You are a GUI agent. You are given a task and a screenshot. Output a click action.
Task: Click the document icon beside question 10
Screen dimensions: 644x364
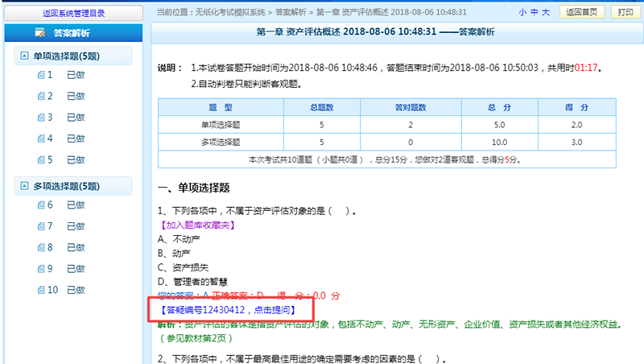pos(40,291)
